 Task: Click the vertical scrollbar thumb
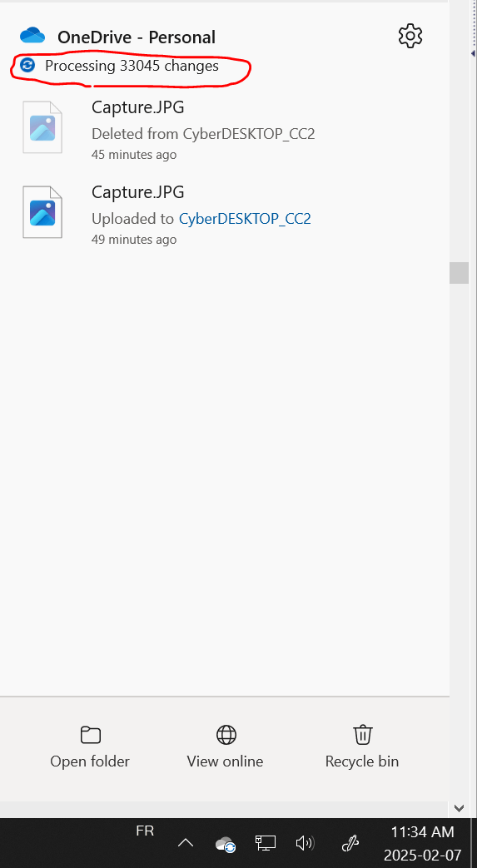tap(459, 273)
